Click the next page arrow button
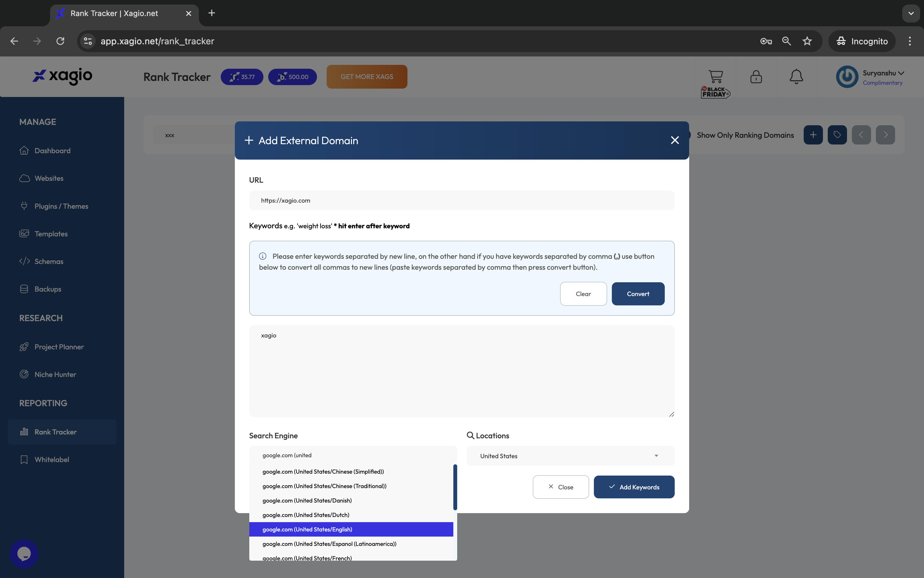The width and height of the screenshot is (924, 578). (886, 135)
